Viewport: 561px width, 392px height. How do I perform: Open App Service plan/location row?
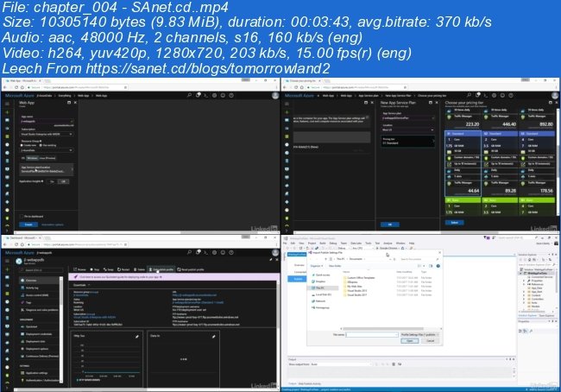(47, 169)
